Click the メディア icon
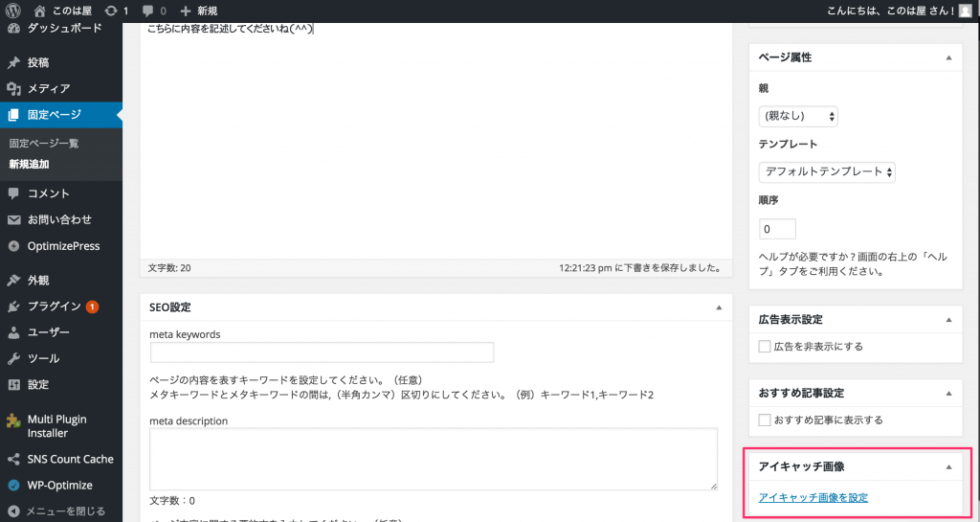The width and height of the screenshot is (980, 522). pyautogui.click(x=13, y=89)
